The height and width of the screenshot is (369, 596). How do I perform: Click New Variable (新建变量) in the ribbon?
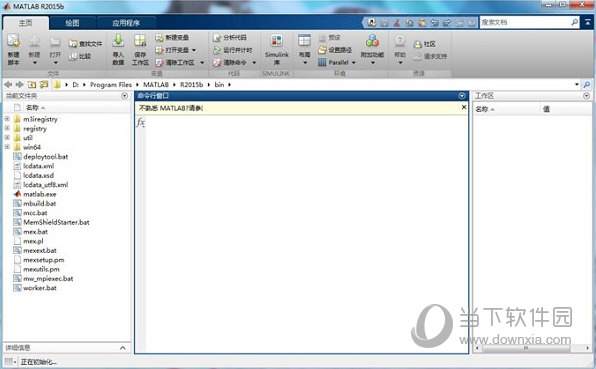172,38
